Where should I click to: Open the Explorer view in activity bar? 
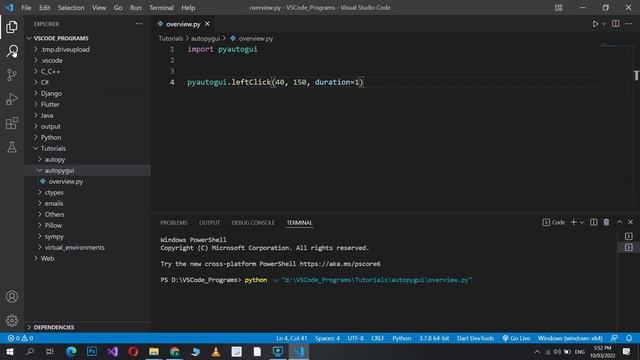[12, 27]
